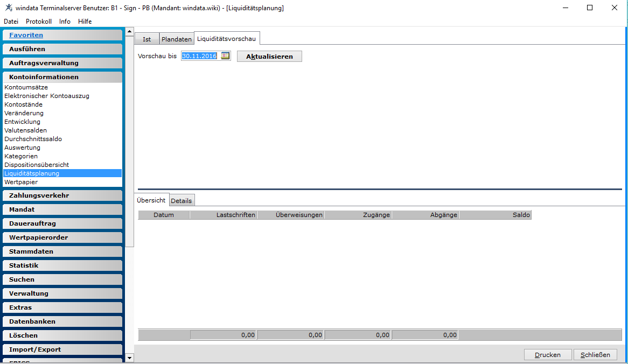This screenshot has width=628, height=364.
Task: Expand the Wertpapierorder section
Action: point(62,237)
